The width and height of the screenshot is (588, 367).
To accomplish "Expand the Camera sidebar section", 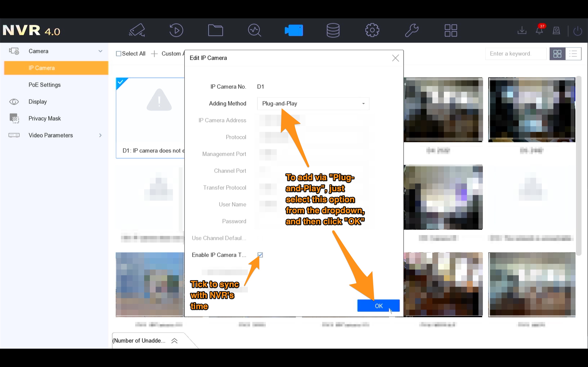I will (100, 51).
